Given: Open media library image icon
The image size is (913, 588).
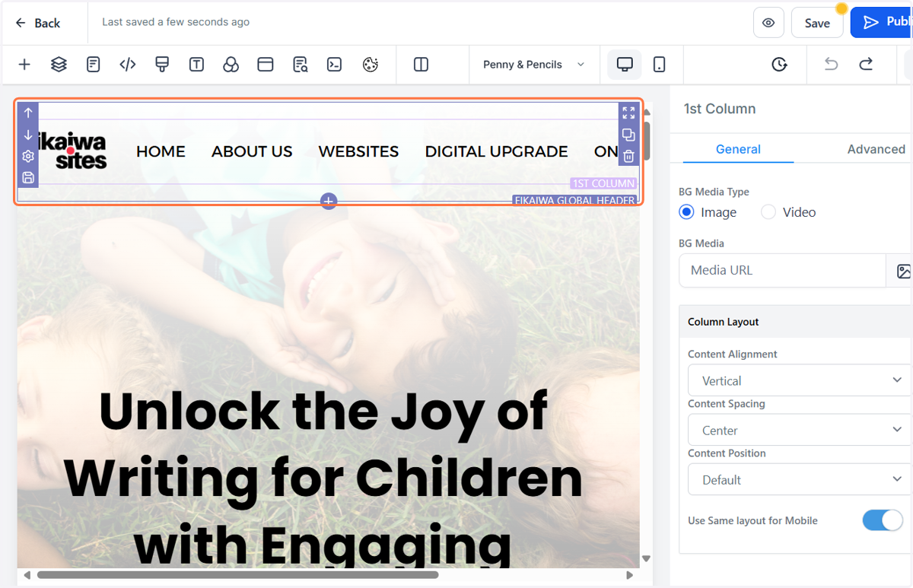Looking at the screenshot, I should [903, 271].
